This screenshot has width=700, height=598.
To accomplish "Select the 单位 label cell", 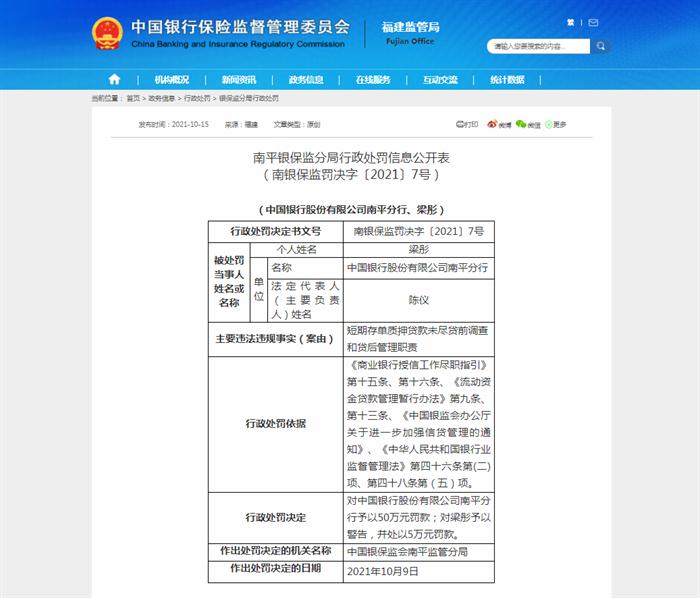I will coord(259,290).
